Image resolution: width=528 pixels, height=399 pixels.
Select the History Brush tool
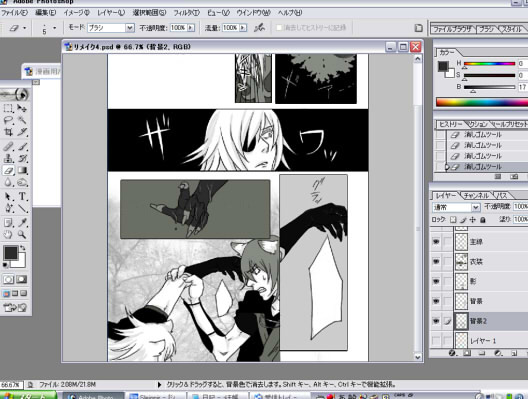tap(22, 158)
